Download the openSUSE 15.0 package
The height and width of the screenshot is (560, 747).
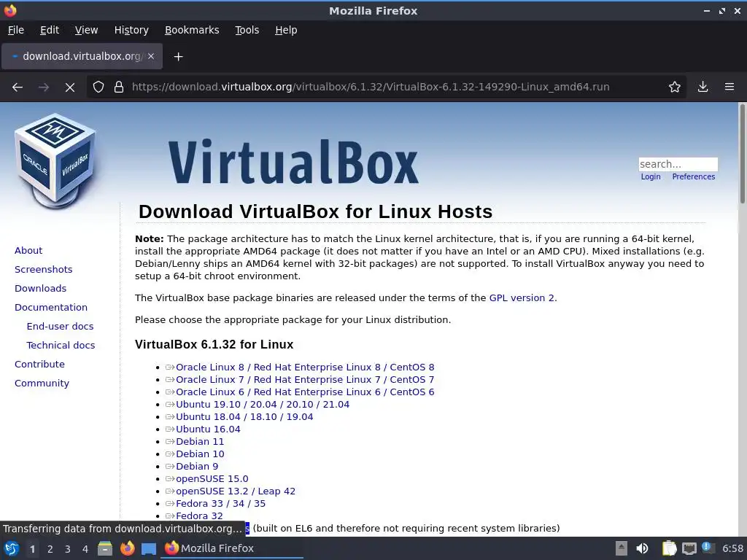[212, 478]
